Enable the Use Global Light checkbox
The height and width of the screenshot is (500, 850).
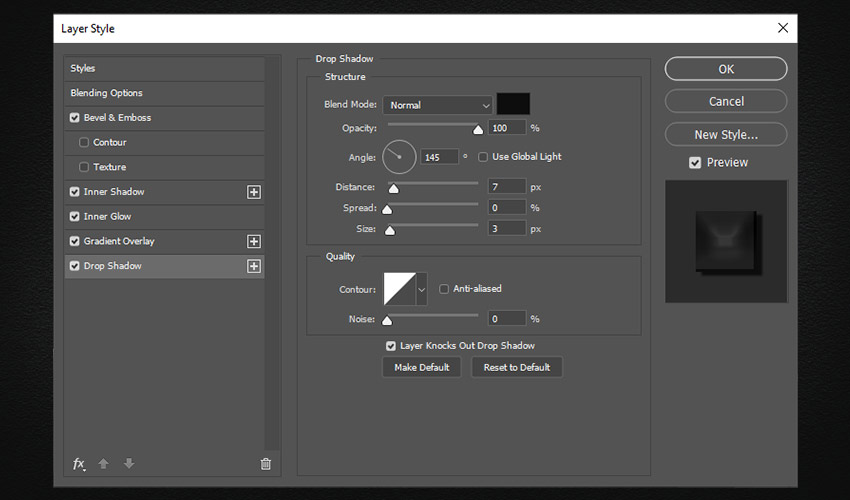[483, 157]
